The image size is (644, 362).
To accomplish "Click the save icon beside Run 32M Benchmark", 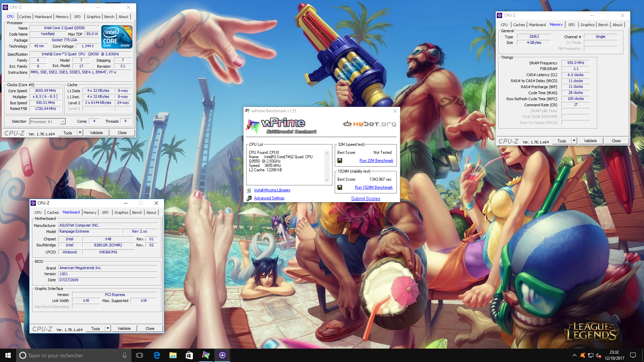I will [x=340, y=161].
